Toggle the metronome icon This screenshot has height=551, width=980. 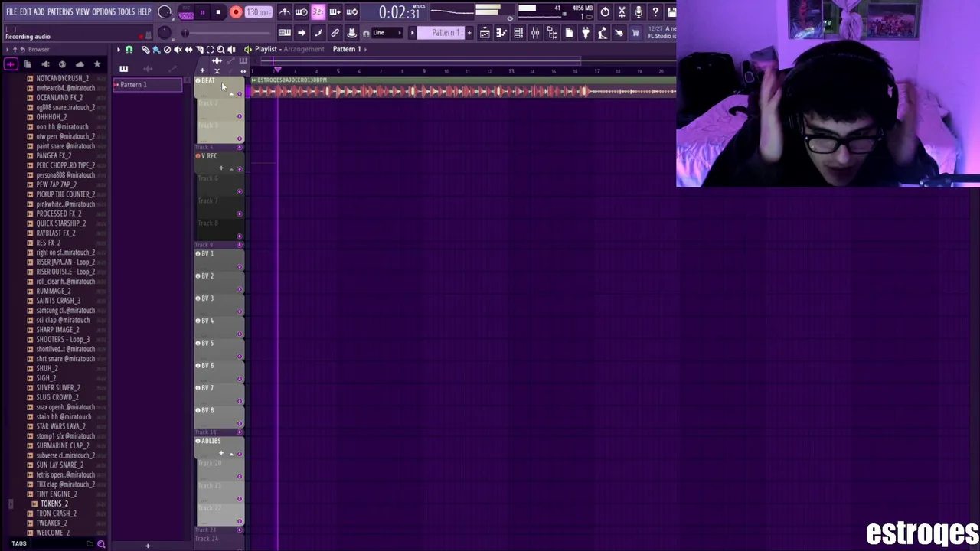pos(285,12)
